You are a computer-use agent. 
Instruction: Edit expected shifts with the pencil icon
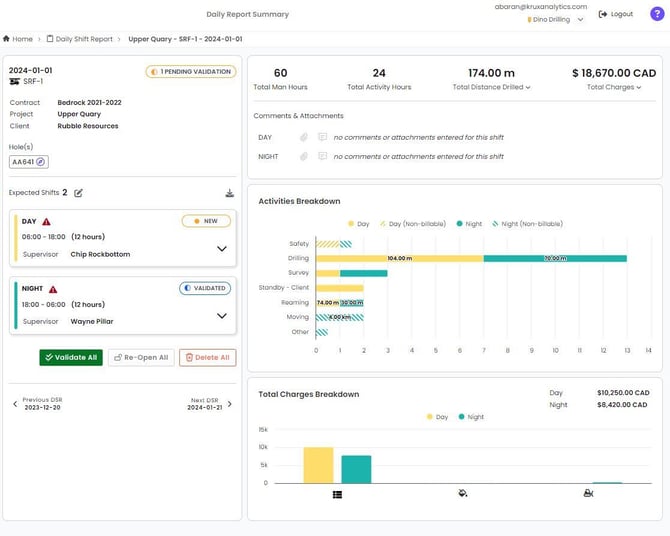click(79, 193)
